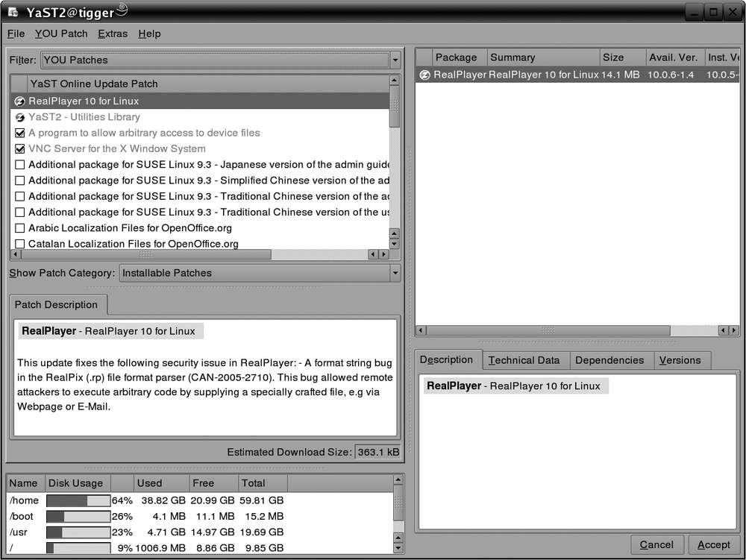Open the Filter dropdown showing YOU Patches
The width and height of the screenshot is (746, 560).
[396, 60]
